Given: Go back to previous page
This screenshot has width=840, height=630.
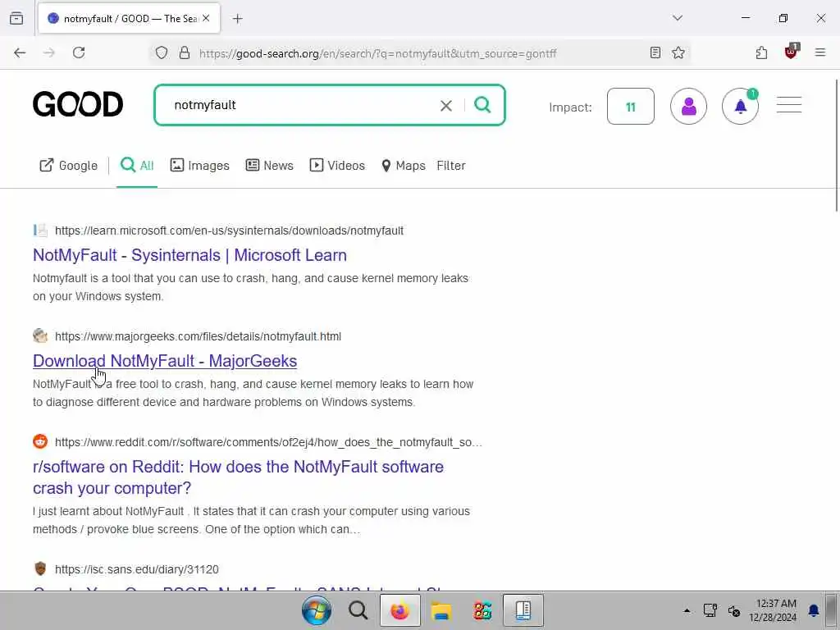Looking at the screenshot, I should [x=20, y=52].
